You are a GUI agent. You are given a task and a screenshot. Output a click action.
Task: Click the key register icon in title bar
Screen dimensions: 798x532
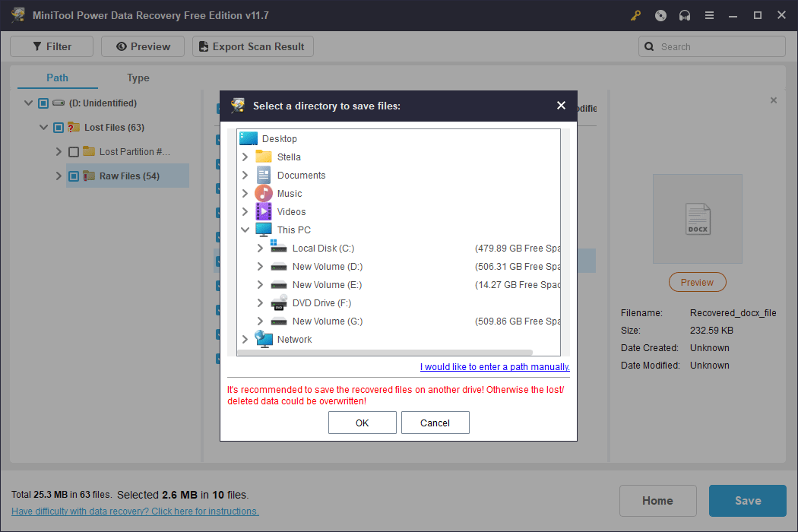point(636,15)
